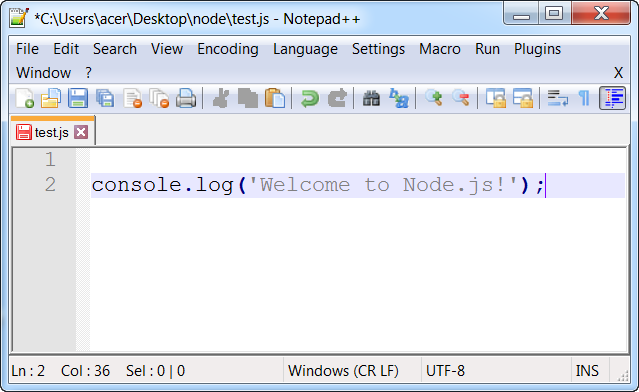Click the Ln : 2 status bar entry
Screen dimensions: 639x392
tap(28, 371)
